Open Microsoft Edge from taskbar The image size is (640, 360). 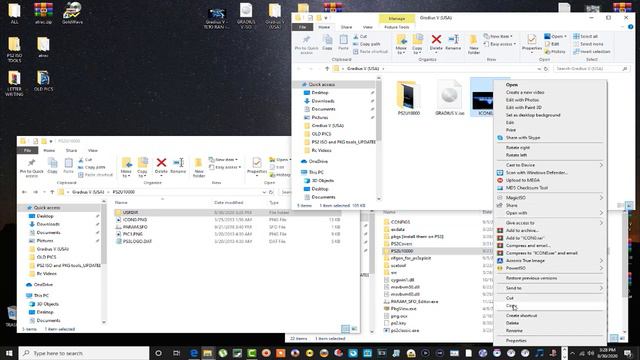click(x=194, y=353)
